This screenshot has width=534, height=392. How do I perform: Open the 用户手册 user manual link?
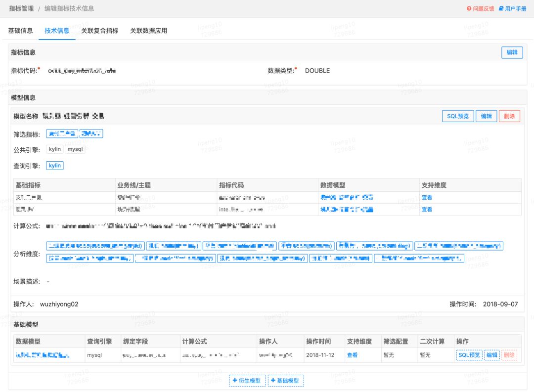pos(513,8)
